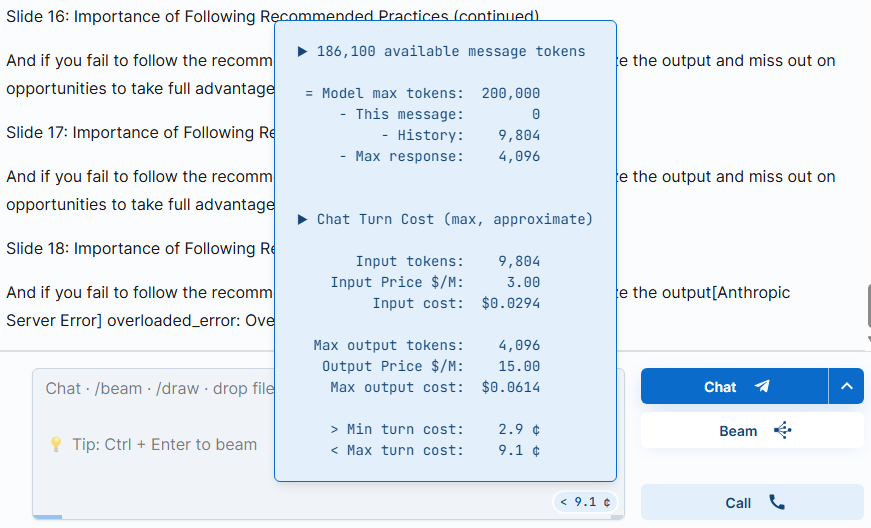Click the Slide 18 heading text
The width and height of the screenshot is (871, 528).
[140, 249]
